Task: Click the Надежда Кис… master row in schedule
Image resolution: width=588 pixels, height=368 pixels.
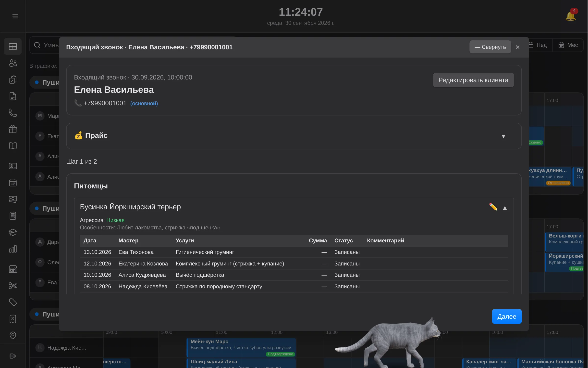Action: (67, 348)
